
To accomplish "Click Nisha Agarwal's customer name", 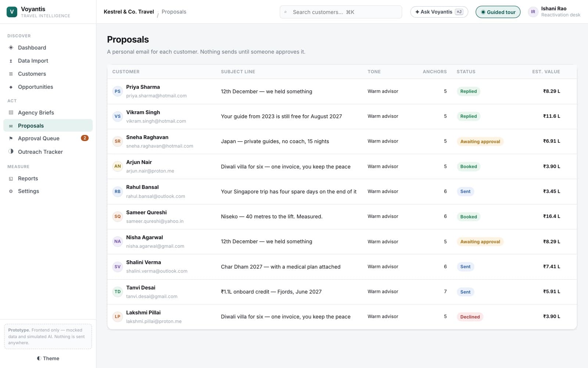I will pos(144,237).
